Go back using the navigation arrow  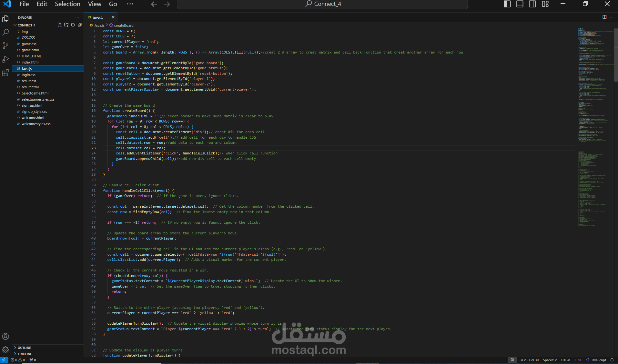tap(154, 4)
